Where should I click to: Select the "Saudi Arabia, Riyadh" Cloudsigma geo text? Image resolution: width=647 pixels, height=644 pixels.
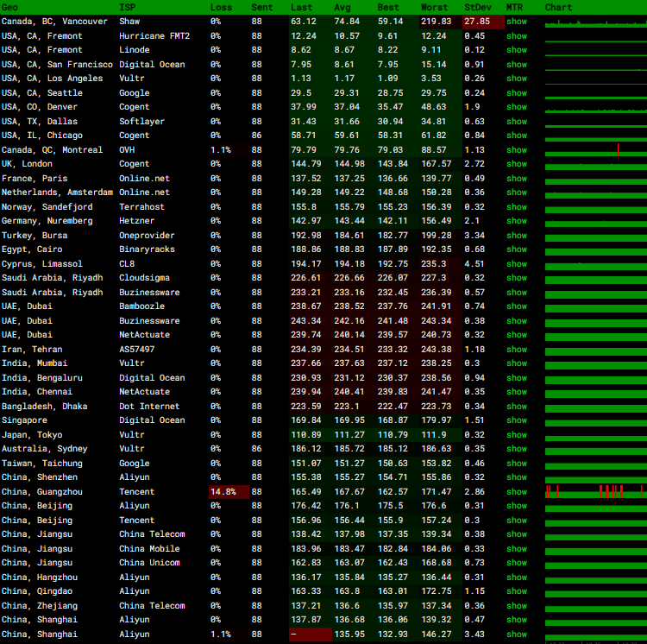click(x=52, y=278)
